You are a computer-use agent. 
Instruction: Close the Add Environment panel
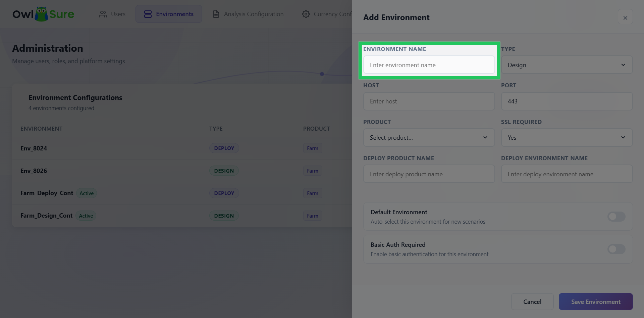coord(625,17)
